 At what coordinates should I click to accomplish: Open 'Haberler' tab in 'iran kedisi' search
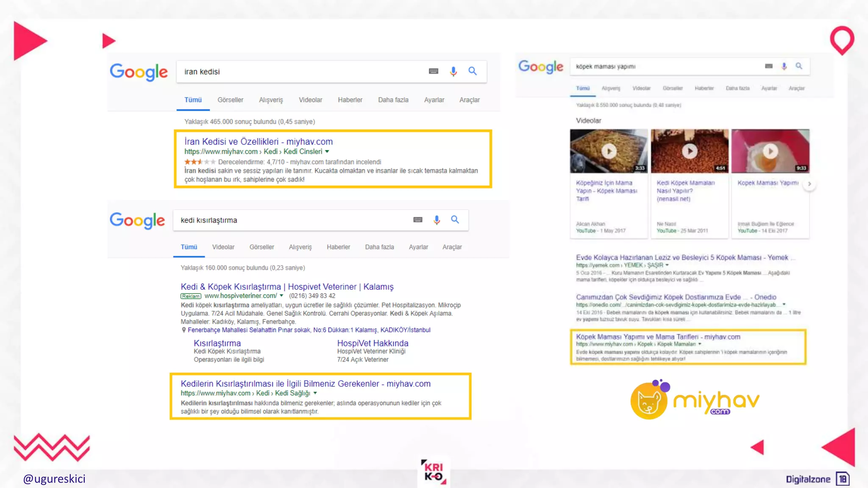[350, 100]
